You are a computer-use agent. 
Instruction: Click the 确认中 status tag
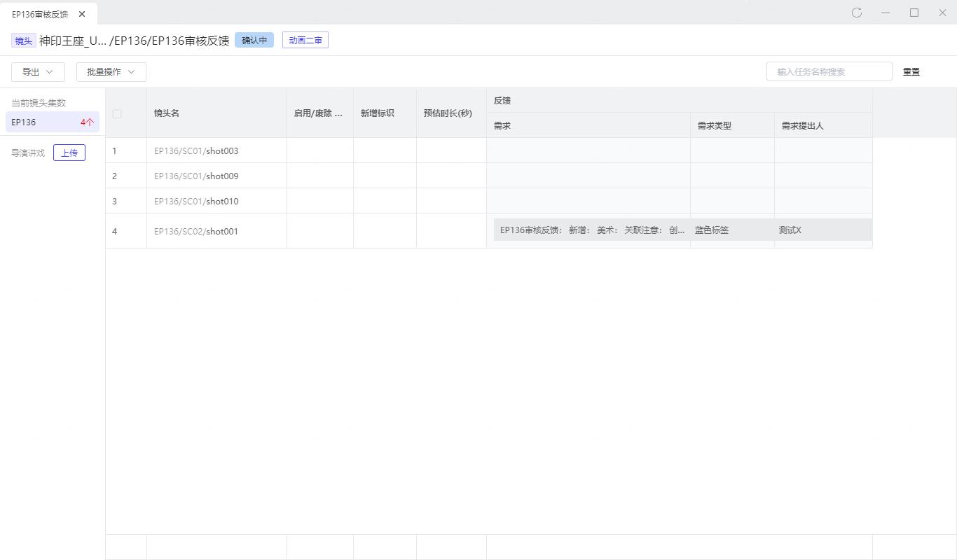254,41
